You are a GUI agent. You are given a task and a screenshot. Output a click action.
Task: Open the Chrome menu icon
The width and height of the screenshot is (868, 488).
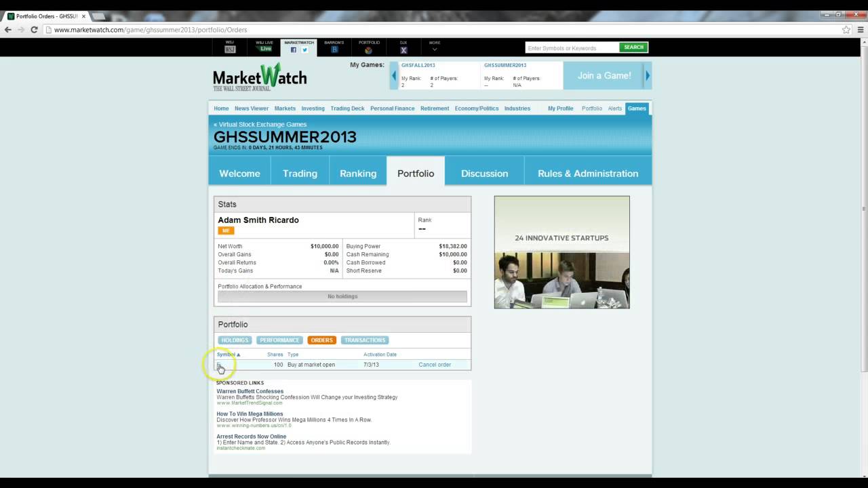pos(860,30)
